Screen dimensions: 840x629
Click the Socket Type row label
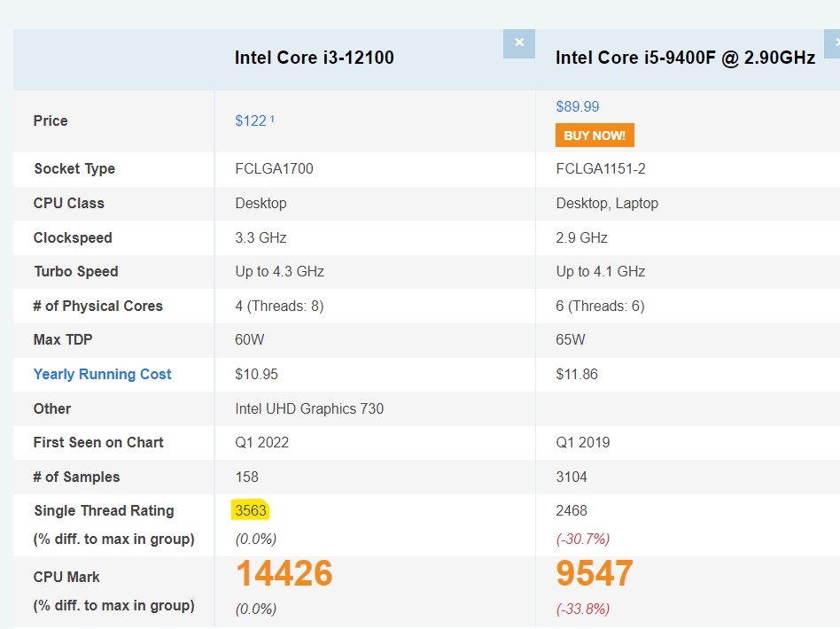(74, 169)
